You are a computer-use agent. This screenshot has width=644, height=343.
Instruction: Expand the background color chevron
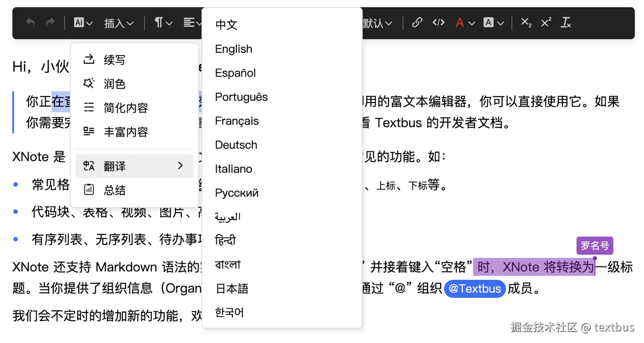(x=500, y=23)
